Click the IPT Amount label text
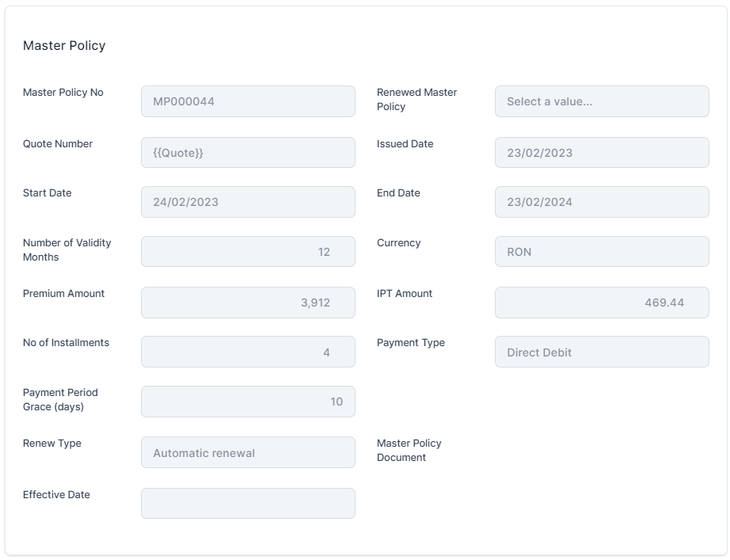 [405, 294]
